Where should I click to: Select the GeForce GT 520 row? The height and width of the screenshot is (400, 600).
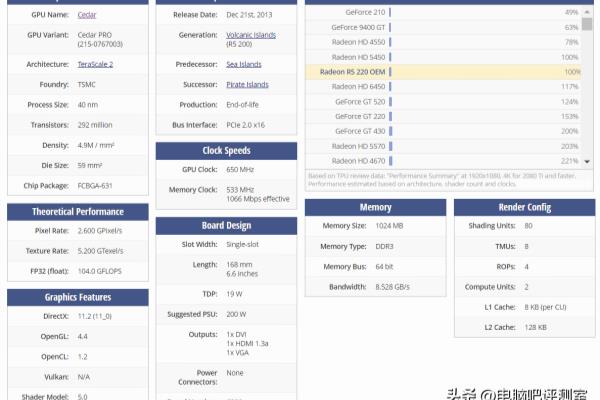[443, 102]
